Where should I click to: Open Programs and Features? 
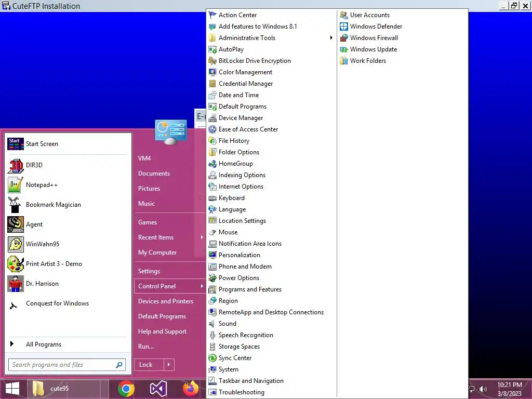pyautogui.click(x=271, y=289)
